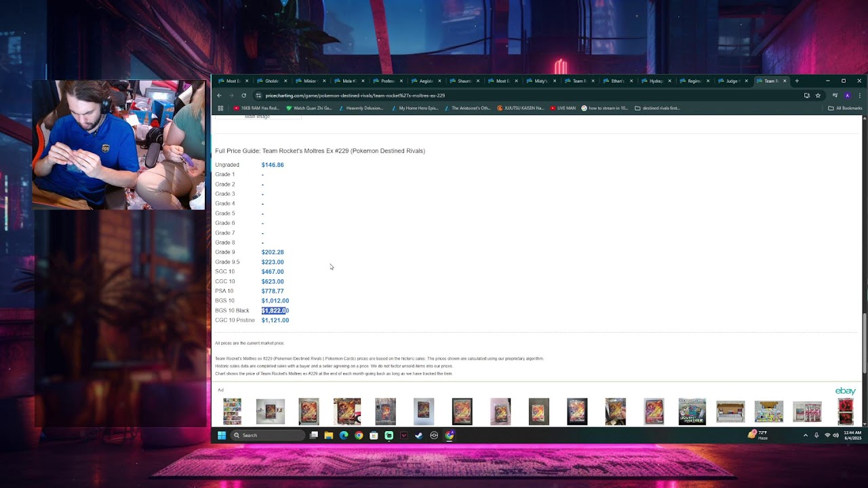The height and width of the screenshot is (488, 868).
Task: Close the Judge tab
Action: pyautogui.click(x=747, y=81)
